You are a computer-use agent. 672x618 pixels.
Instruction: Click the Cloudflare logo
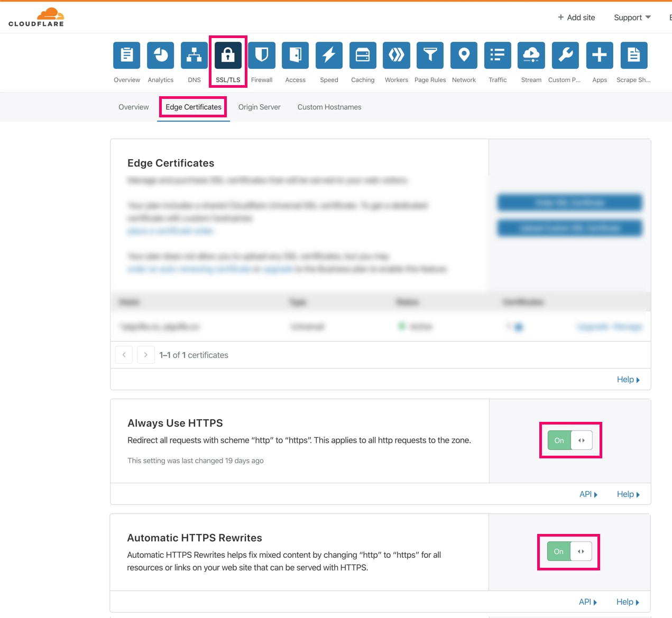[36, 17]
